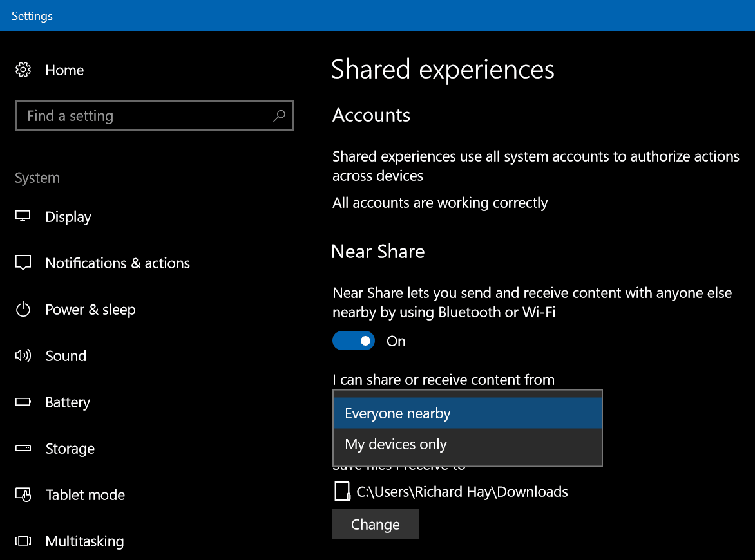
Task: Click the Home gear icon
Action: (23, 70)
